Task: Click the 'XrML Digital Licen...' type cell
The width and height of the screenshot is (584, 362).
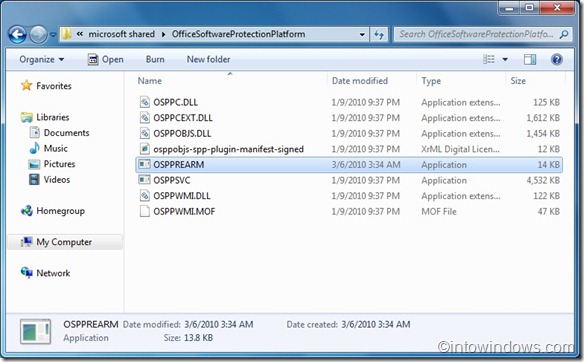Action: point(460,149)
